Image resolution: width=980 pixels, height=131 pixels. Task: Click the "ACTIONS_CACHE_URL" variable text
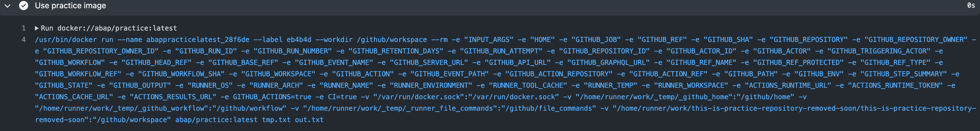[x=74, y=97]
